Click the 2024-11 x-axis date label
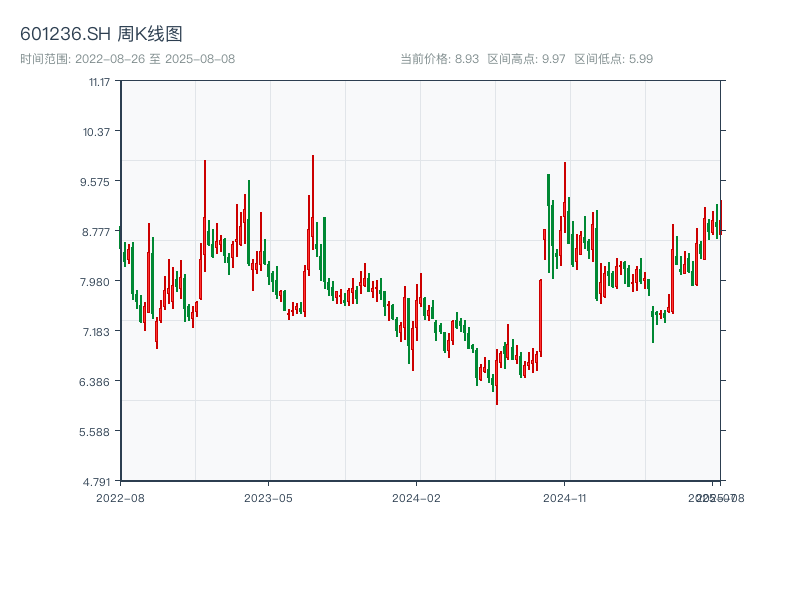 pyautogui.click(x=564, y=497)
